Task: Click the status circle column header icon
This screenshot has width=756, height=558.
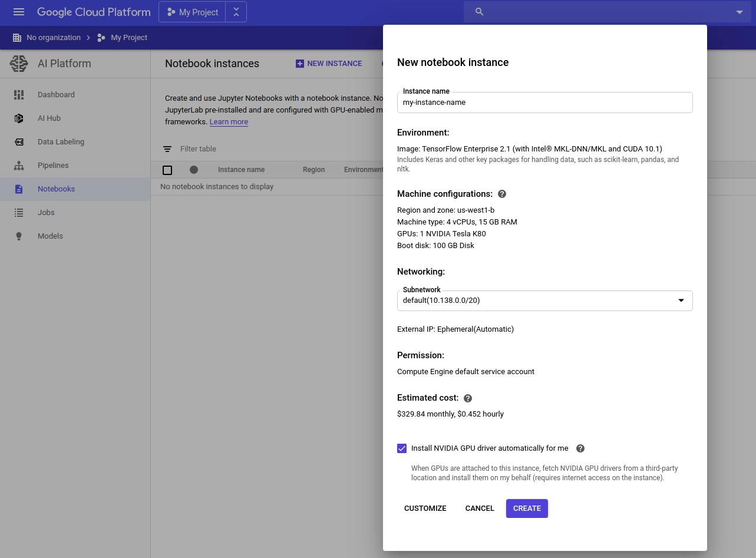Action: point(194,170)
